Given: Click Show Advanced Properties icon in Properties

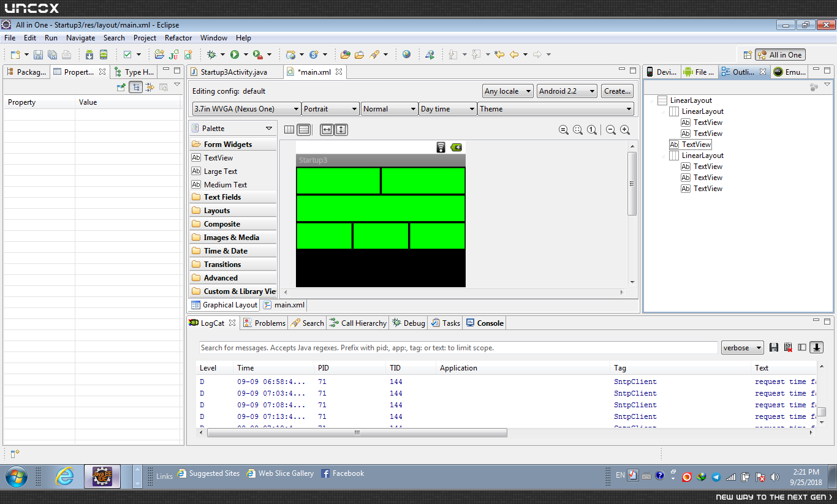Looking at the screenshot, I should (x=150, y=88).
